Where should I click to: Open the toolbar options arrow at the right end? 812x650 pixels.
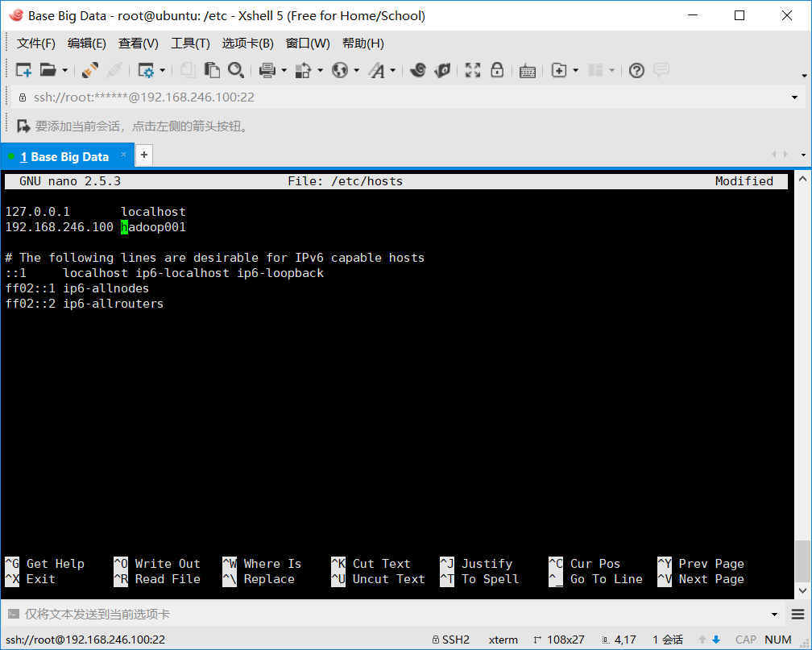click(804, 76)
